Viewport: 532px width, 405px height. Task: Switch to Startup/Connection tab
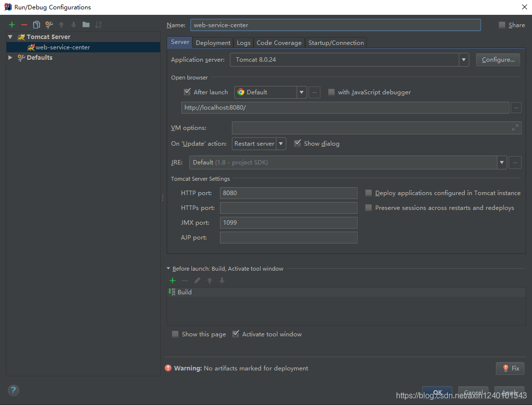click(x=336, y=42)
